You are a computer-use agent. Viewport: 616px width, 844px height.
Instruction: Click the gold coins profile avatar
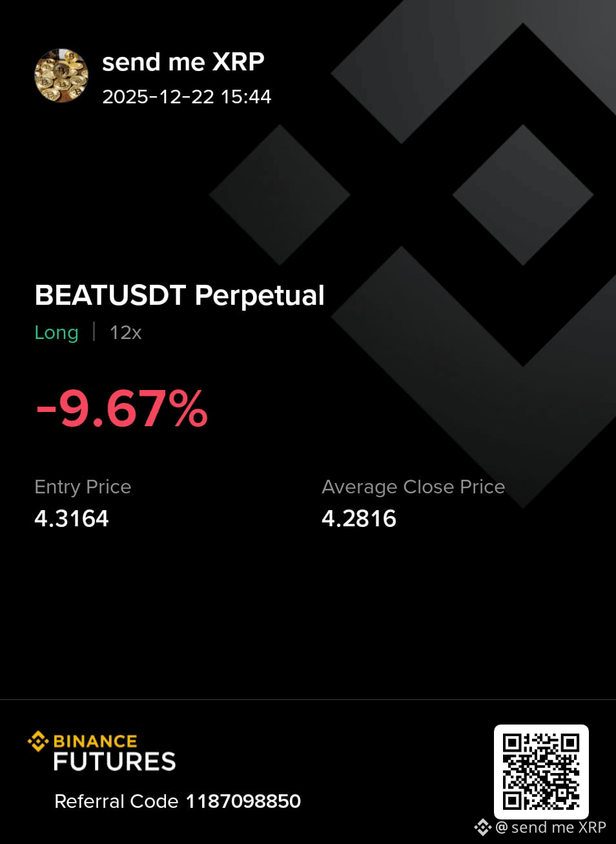point(61,76)
